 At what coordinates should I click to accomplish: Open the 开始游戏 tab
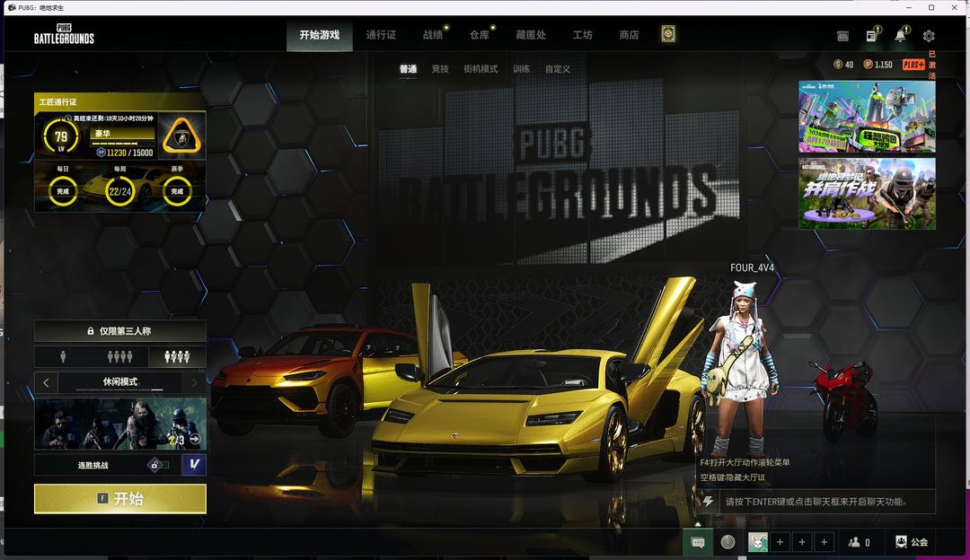click(x=319, y=35)
